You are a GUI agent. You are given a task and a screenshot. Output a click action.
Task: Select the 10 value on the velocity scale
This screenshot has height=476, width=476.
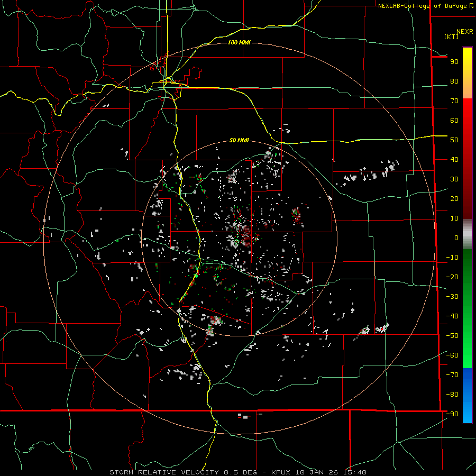point(454,218)
